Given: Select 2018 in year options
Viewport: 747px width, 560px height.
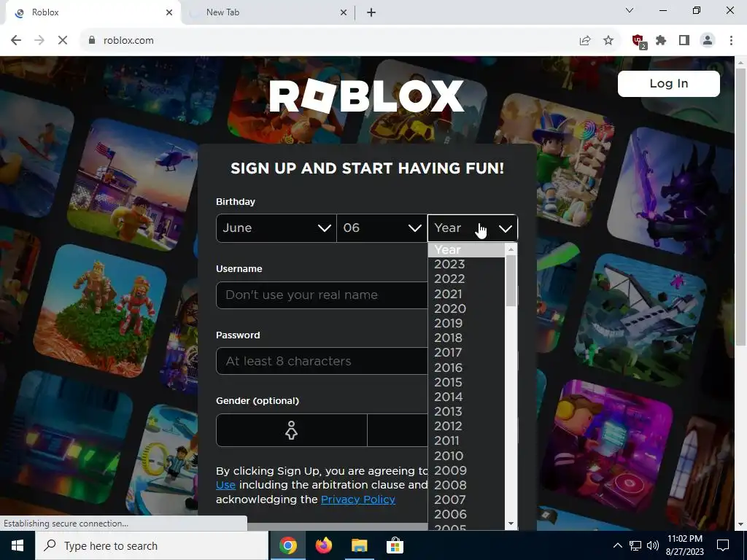Looking at the screenshot, I should pyautogui.click(x=466, y=338).
